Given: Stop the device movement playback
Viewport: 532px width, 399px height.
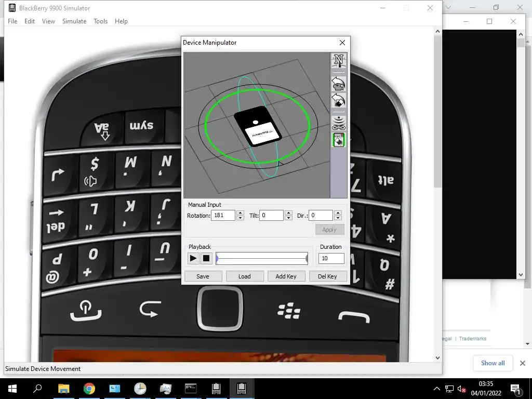Looking at the screenshot, I should [206, 258].
